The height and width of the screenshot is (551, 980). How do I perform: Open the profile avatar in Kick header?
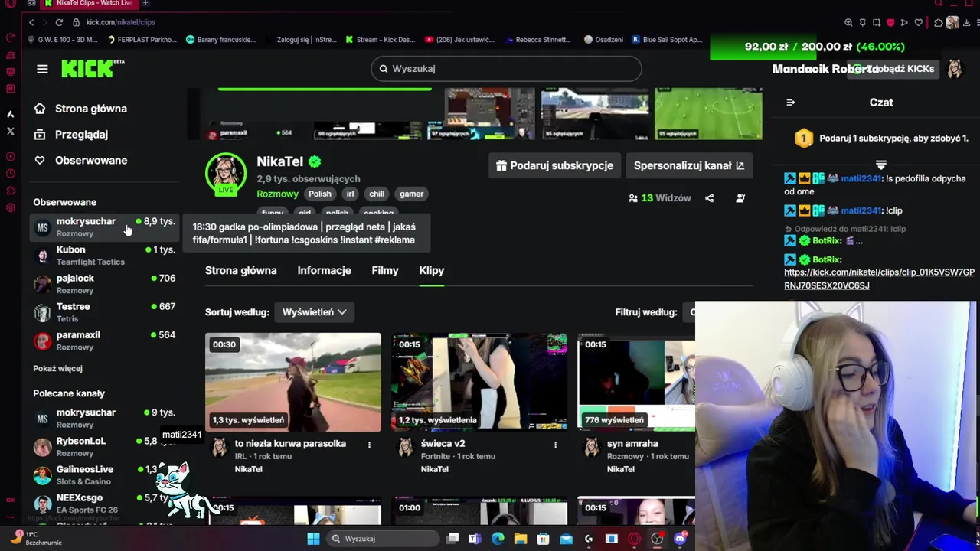tap(955, 69)
